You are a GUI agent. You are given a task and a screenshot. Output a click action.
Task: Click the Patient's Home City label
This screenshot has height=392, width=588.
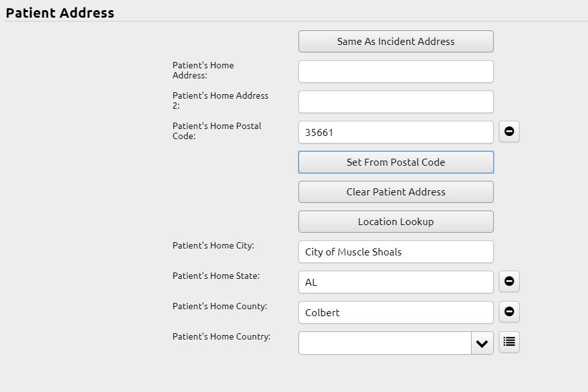(213, 245)
